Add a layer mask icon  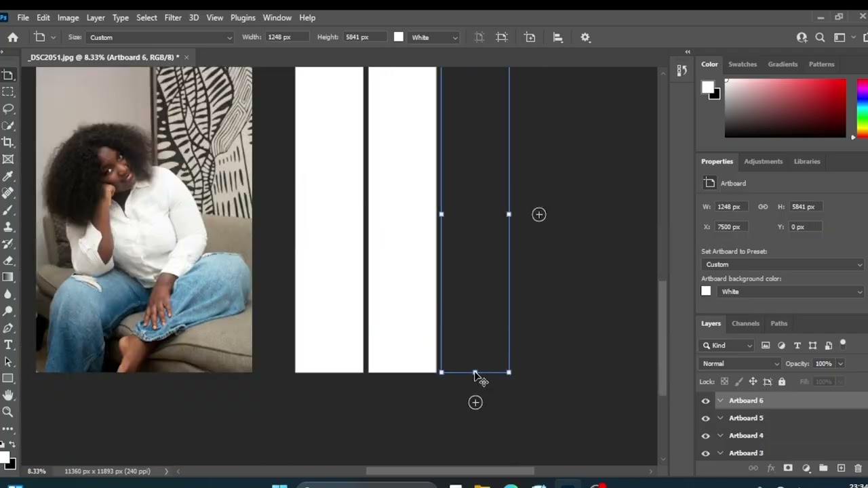pos(788,468)
